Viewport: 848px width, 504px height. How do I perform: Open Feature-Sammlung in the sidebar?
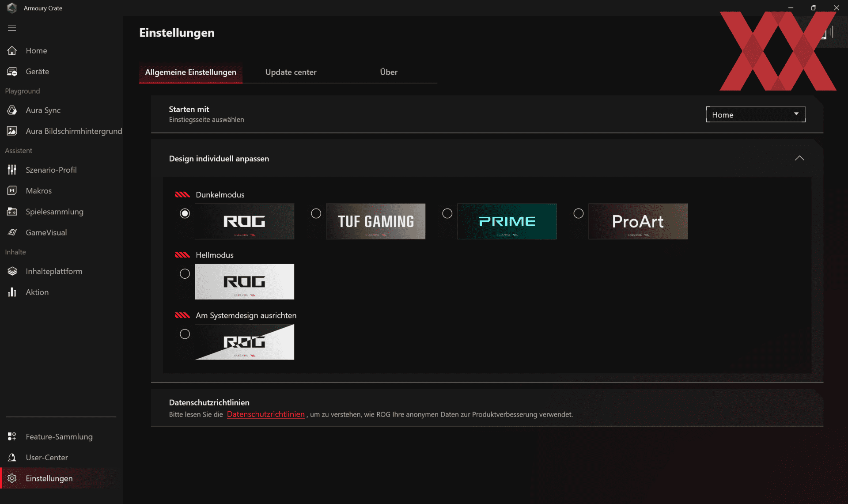pyautogui.click(x=59, y=437)
